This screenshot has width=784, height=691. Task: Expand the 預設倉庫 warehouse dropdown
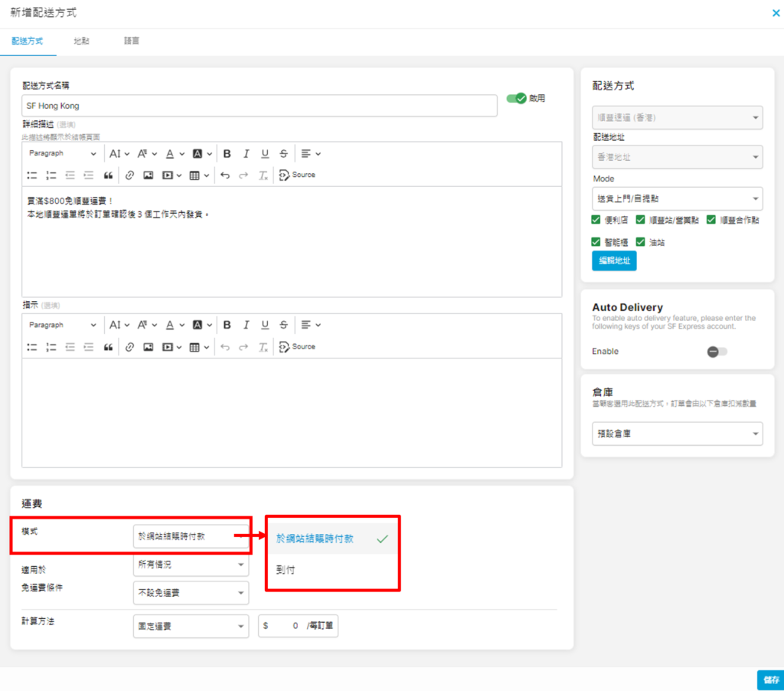tap(677, 434)
